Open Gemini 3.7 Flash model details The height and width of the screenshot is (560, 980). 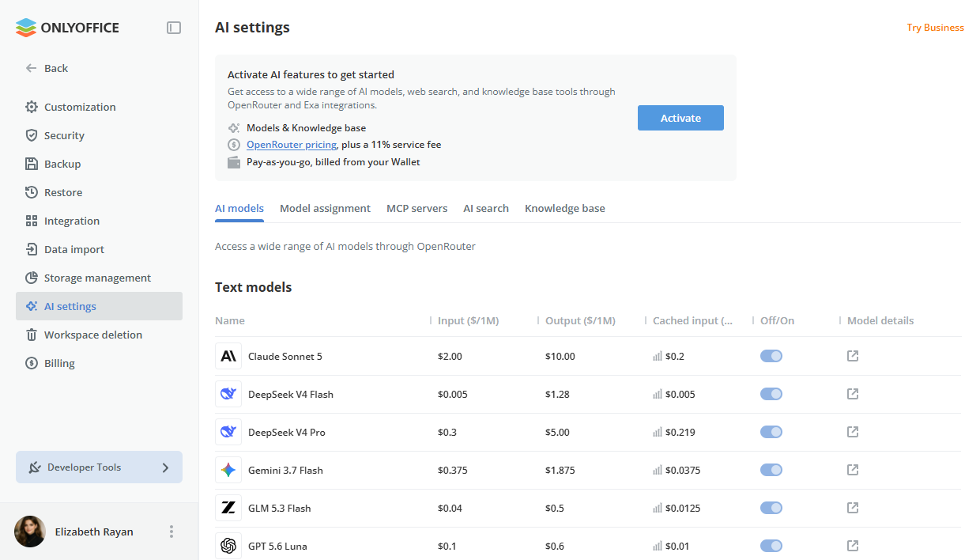pyautogui.click(x=853, y=470)
